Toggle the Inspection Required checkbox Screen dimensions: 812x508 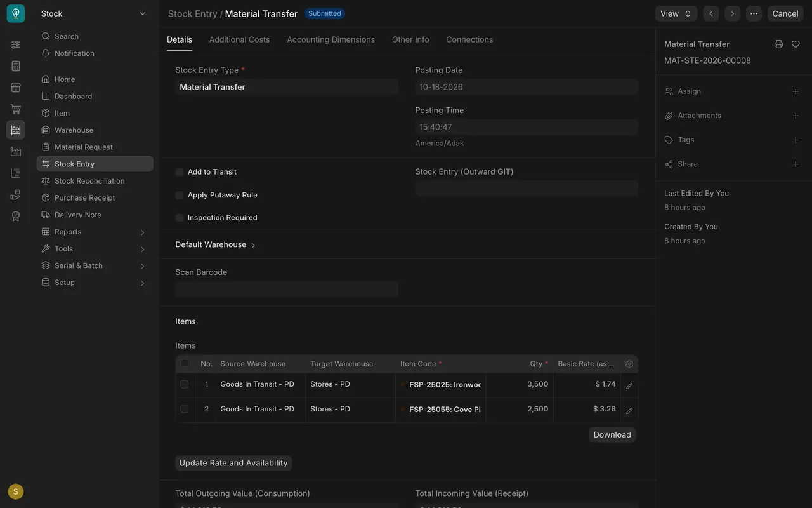click(180, 218)
